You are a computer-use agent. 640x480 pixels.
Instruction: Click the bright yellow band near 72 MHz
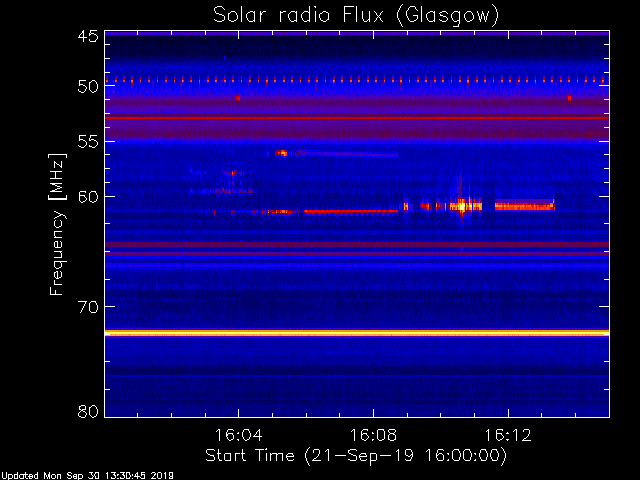[357, 333]
